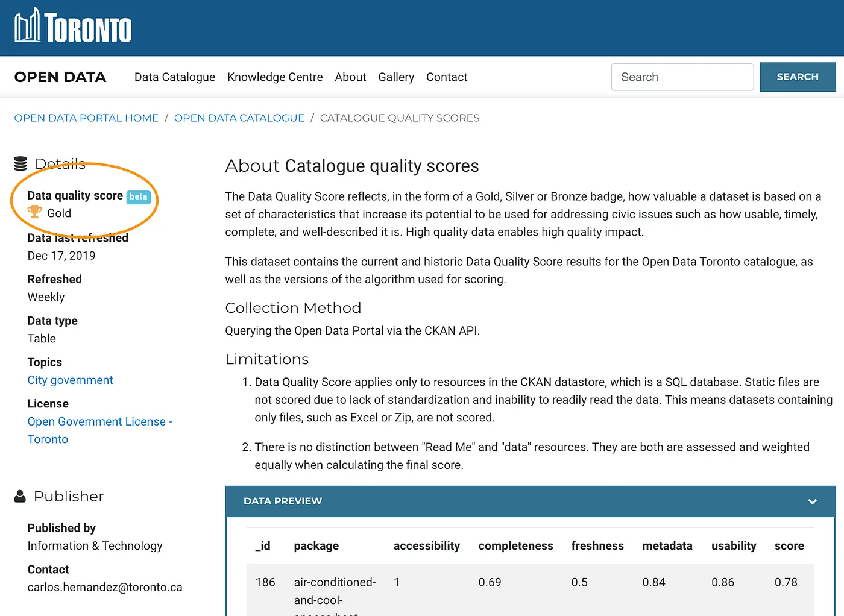Go to the About page
Image resolution: width=844 pixels, height=616 pixels.
350,77
